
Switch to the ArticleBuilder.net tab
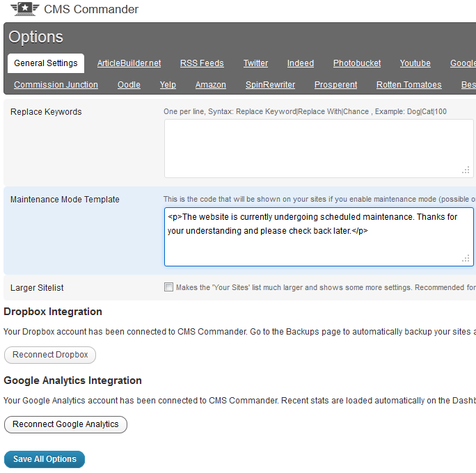point(129,63)
